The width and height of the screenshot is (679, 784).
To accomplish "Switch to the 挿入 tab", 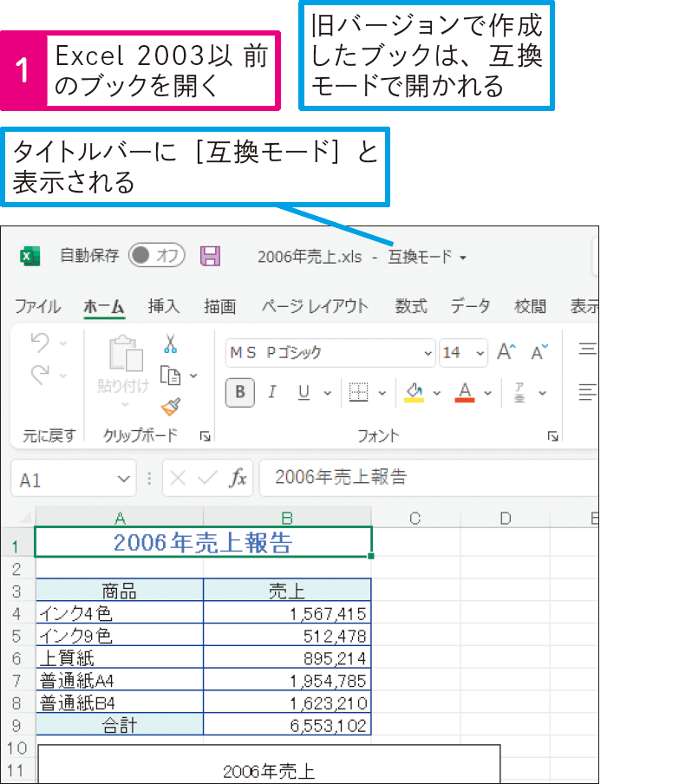I will (x=164, y=306).
